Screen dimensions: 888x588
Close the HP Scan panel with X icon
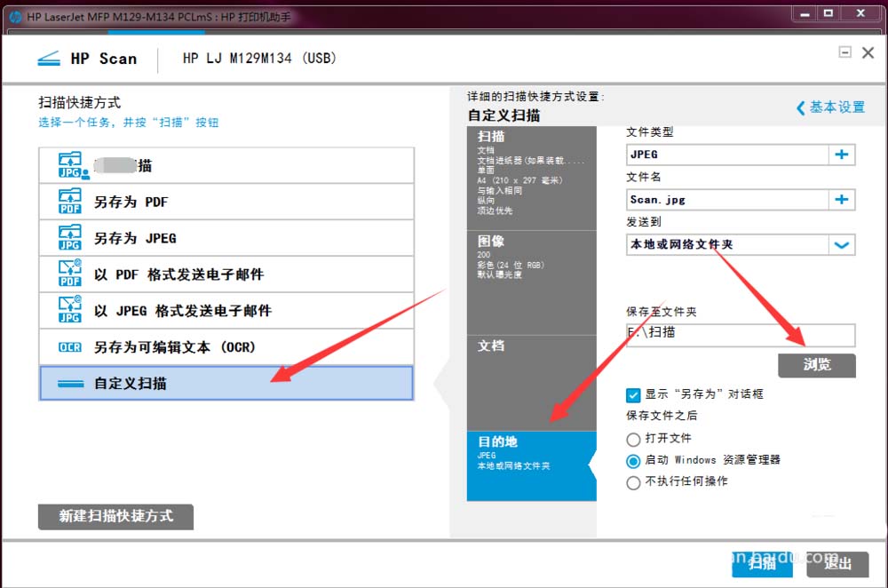point(868,52)
